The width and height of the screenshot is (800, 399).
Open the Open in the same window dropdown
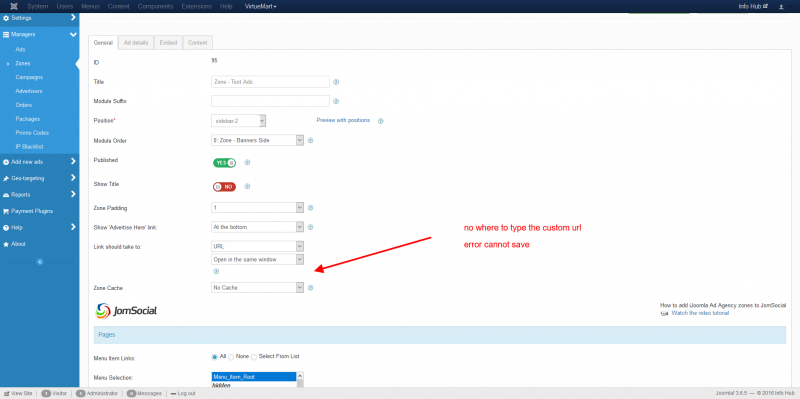pos(257,259)
